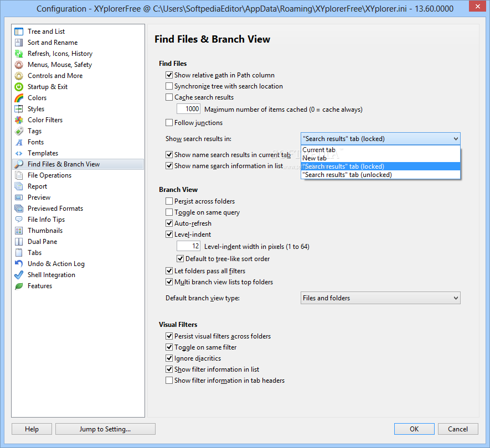Confirm with OK button
490x448 pixels.
(x=414, y=429)
